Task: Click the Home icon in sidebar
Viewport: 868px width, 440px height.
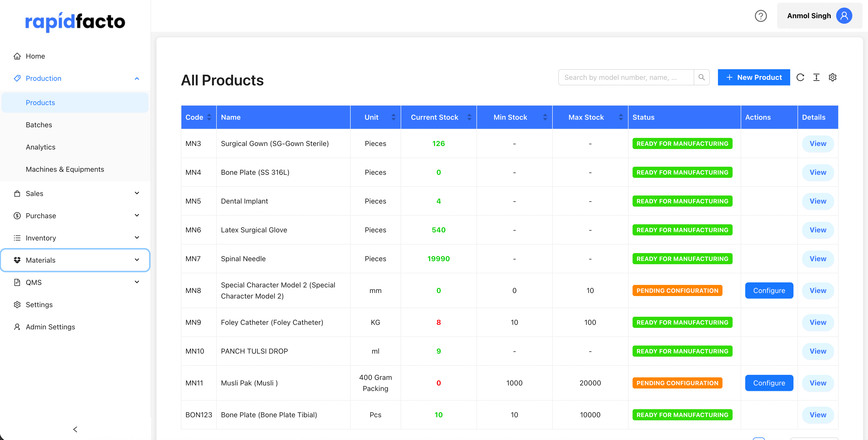Action: tap(17, 56)
